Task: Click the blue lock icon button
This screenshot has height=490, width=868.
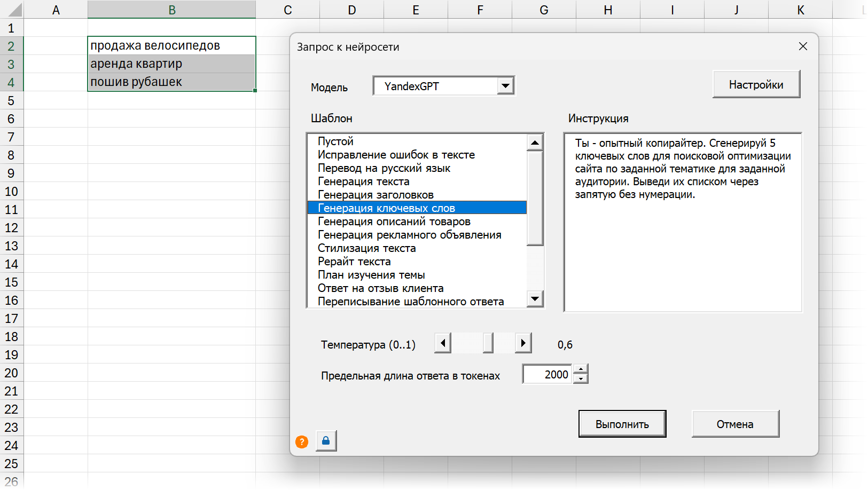Action: tap(326, 441)
